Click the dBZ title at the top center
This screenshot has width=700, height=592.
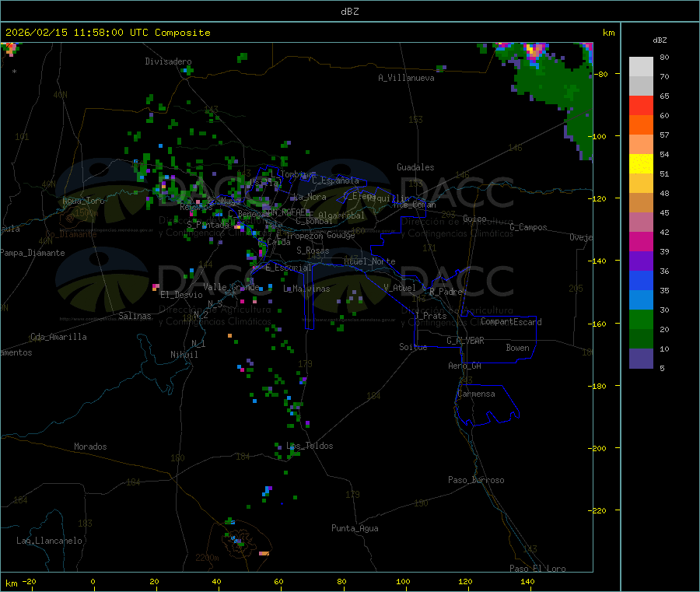[x=349, y=12]
